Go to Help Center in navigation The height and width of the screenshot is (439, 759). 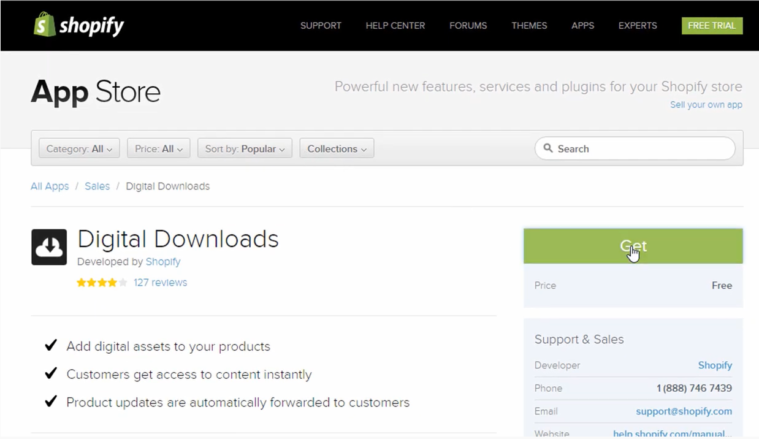pos(395,26)
